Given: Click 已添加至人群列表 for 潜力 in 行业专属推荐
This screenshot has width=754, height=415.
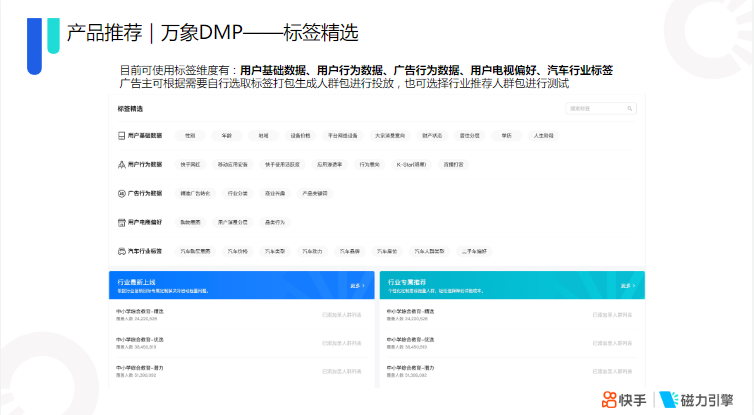Looking at the screenshot, I should [612, 372].
